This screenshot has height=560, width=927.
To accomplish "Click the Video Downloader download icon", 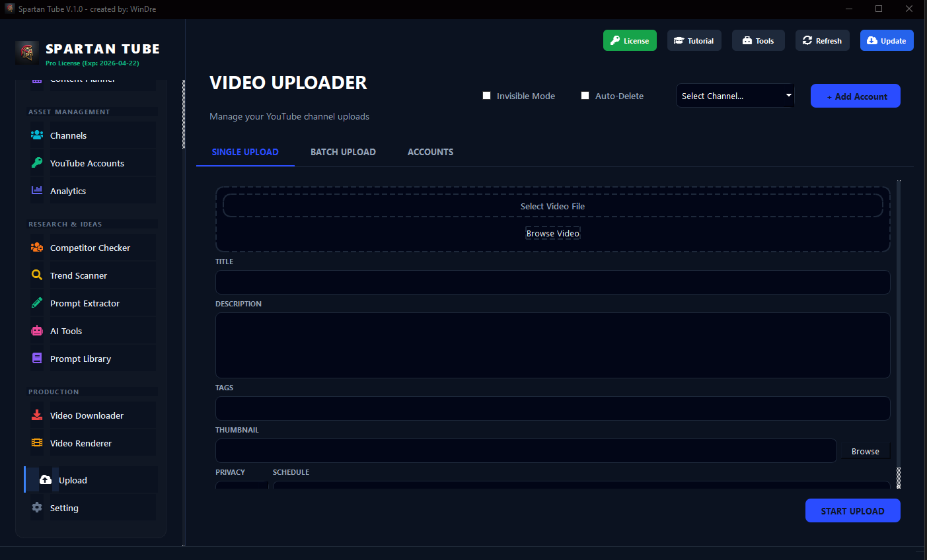I will (37, 415).
